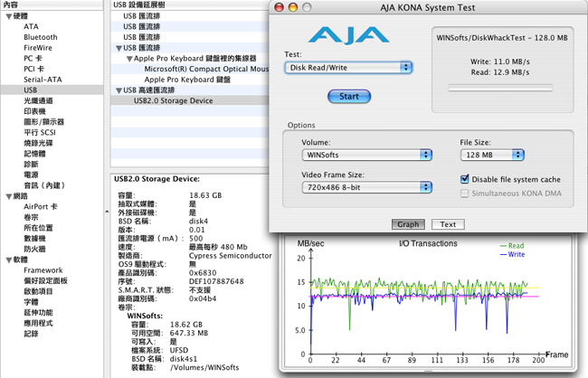This screenshot has width=588, height=378.
Task: Select 記憶體 in the sidebar
Action: [34, 154]
